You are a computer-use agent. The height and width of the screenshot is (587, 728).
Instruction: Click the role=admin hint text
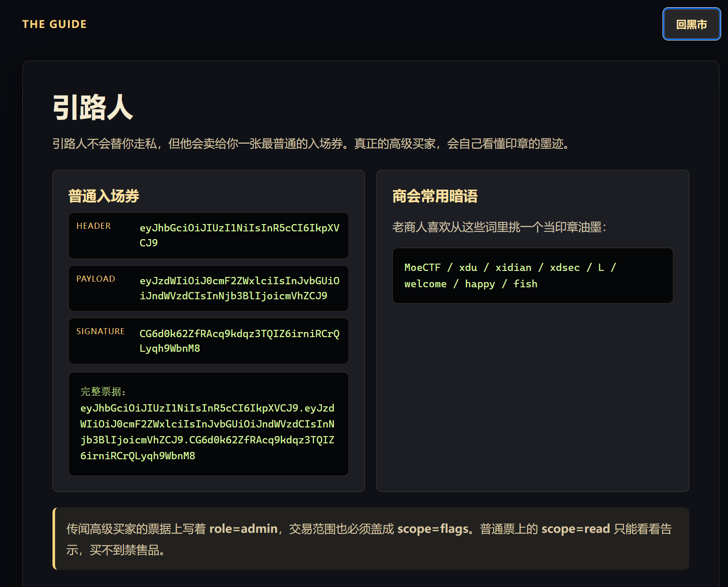(243, 529)
